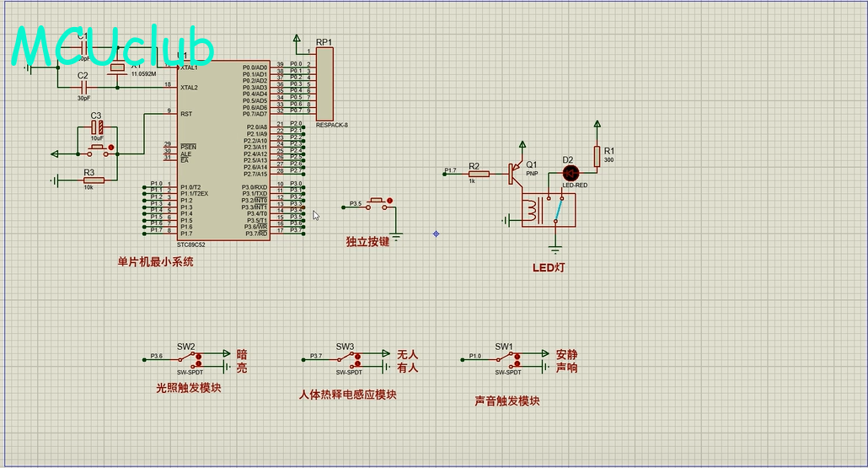Select the relay component under D2
This screenshot has width=868, height=468.
[548, 210]
